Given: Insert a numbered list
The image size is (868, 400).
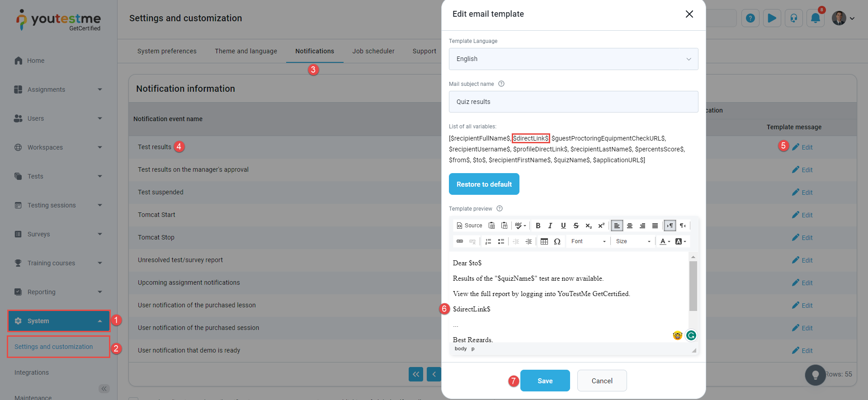Looking at the screenshot, I should coord(488,241).
